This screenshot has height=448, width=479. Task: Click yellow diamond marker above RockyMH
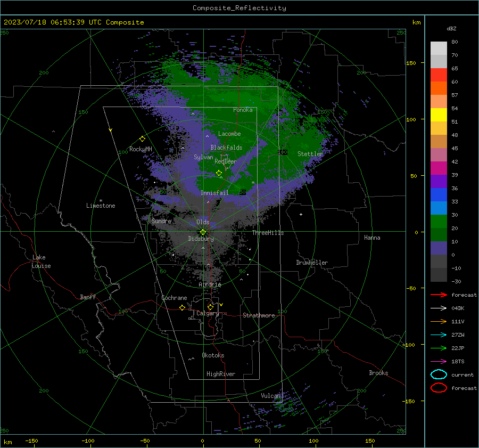tap(142, 139)
